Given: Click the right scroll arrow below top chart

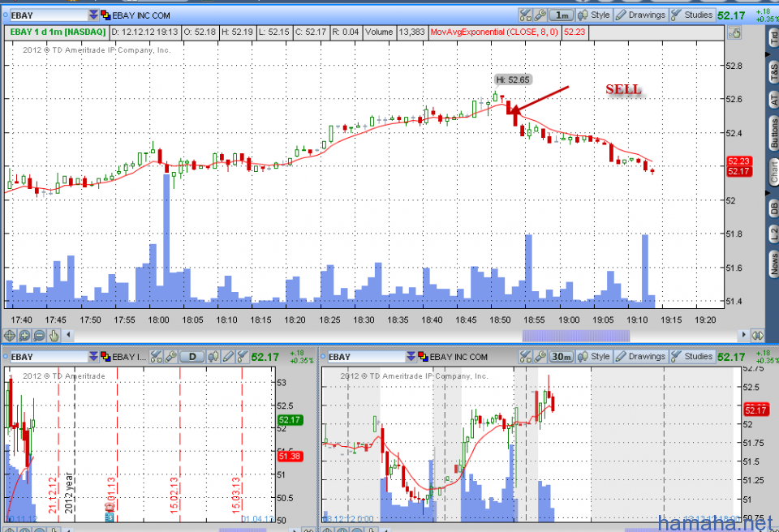Looking at the screenshot, I should pos(744,335).
